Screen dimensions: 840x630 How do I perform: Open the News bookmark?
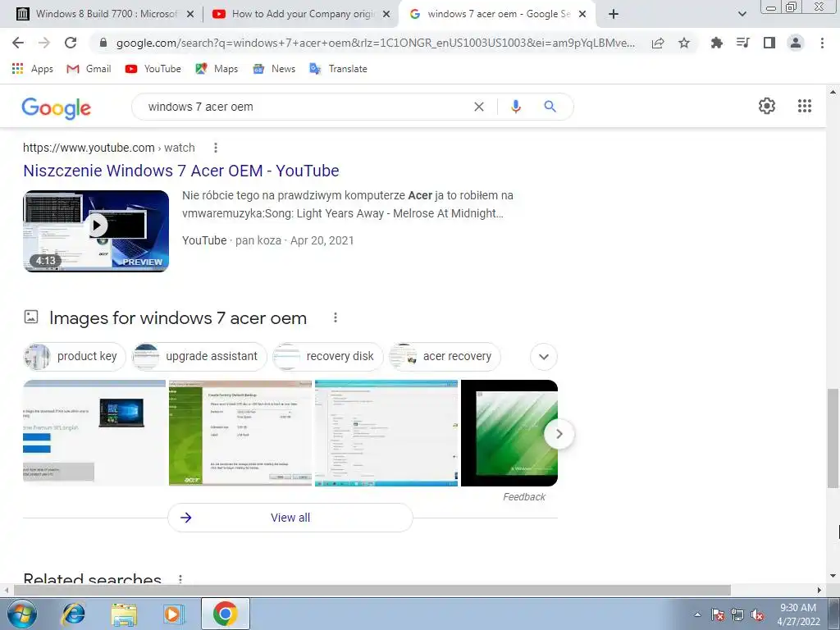[274, 69]
